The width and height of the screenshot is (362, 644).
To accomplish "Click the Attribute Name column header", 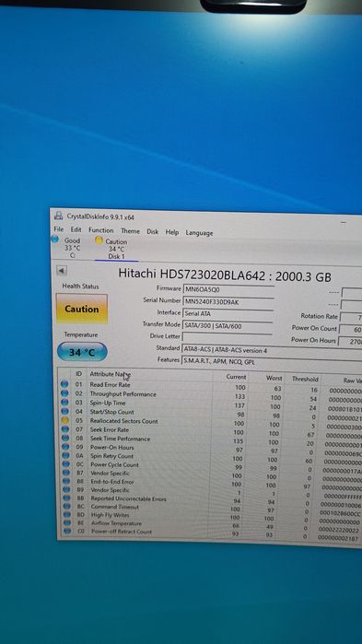I will (110, 374).
